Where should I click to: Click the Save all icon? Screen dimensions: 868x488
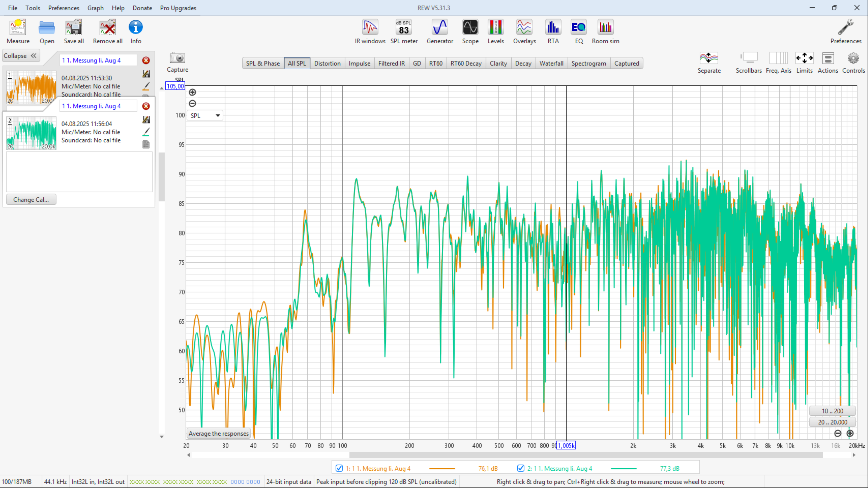[x=74, y=32]
